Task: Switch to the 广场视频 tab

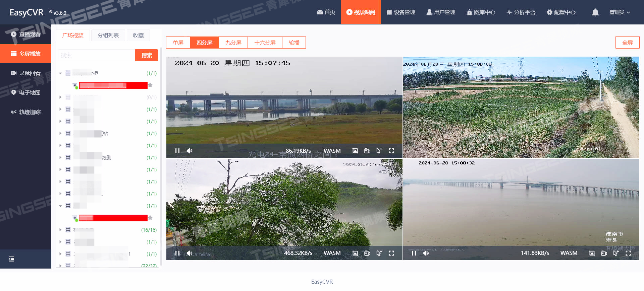Action: pyautogui.click(x=73, y=35)
